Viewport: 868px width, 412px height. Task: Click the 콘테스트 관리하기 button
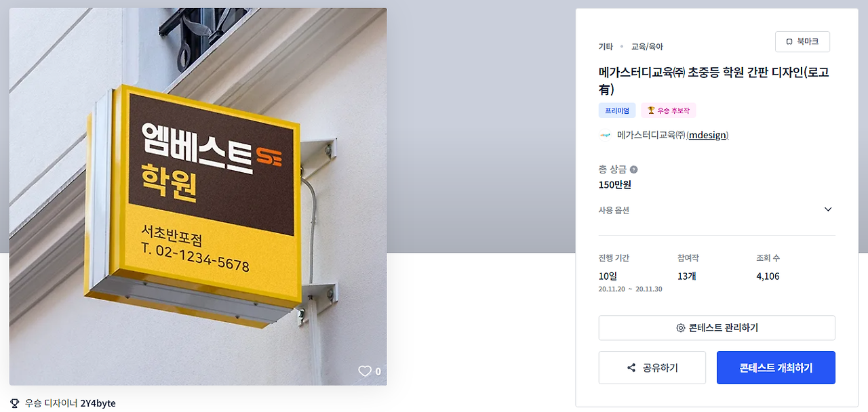pyautogui.click(x=717, y=328)
